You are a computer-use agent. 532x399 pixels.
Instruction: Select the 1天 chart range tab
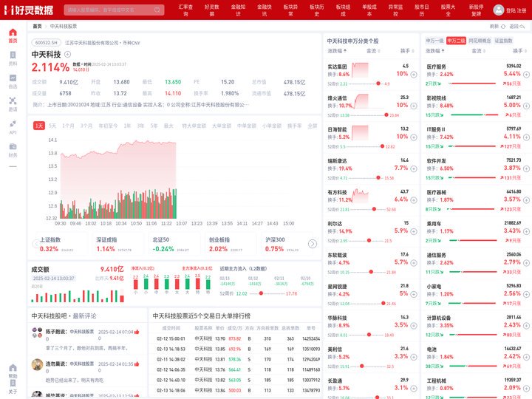coord(39,126)
